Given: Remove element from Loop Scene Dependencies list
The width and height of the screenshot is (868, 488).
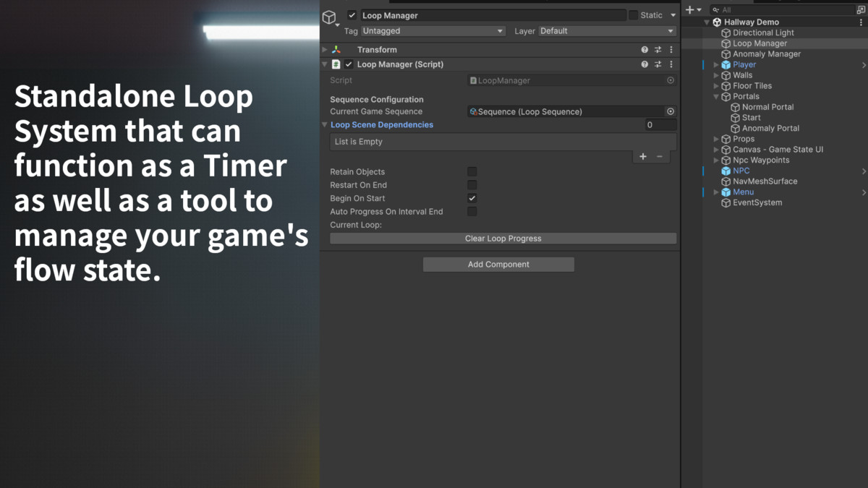Looking at the screenshot, I should [660, 156].
